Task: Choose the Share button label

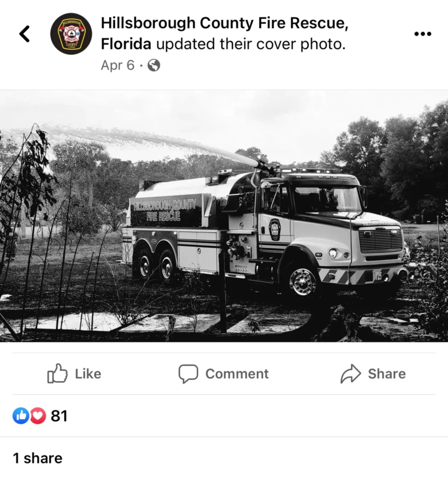Action: click(387, 374)
